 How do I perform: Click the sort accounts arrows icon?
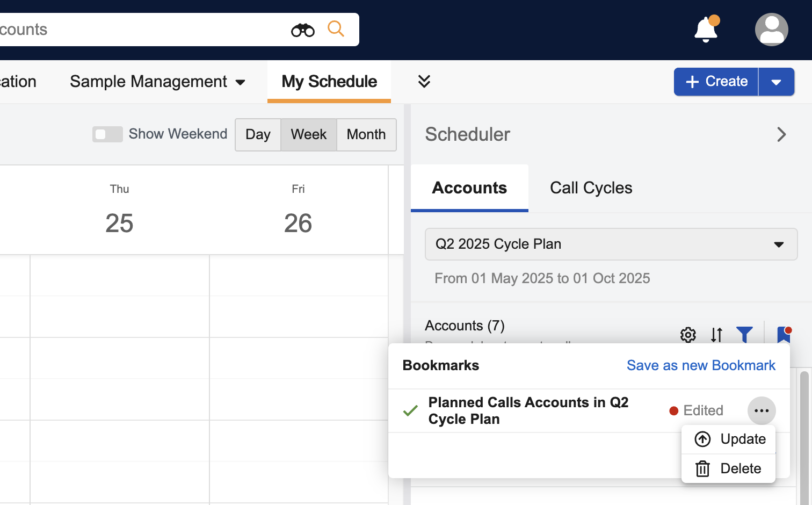[x=716, y=335]
